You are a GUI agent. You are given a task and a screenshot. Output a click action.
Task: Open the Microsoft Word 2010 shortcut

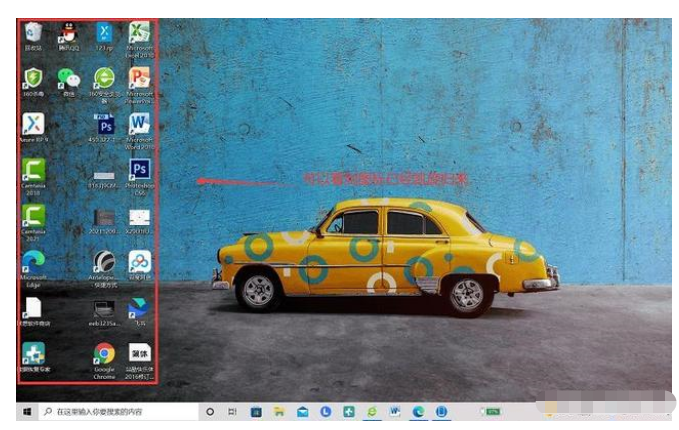click(139, 123)
